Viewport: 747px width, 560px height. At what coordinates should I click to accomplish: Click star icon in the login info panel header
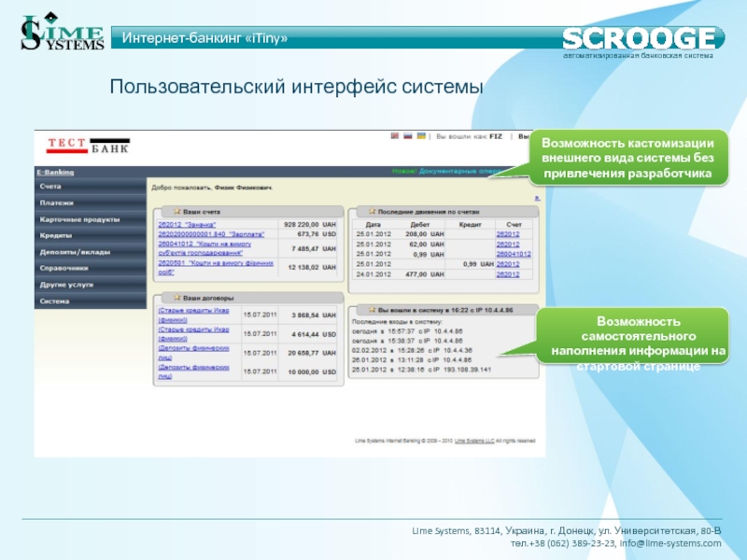[372, 310]
